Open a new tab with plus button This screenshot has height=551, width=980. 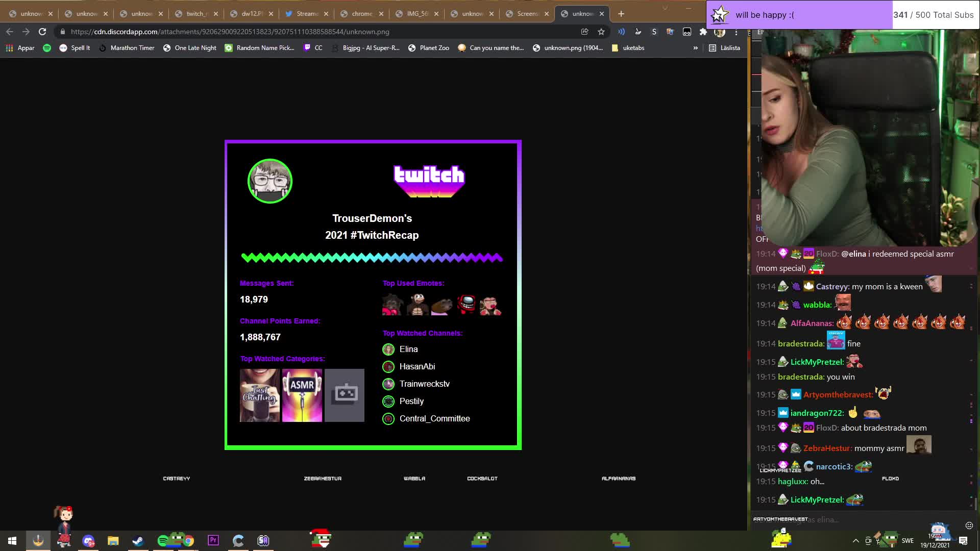[x=621, y=14]
